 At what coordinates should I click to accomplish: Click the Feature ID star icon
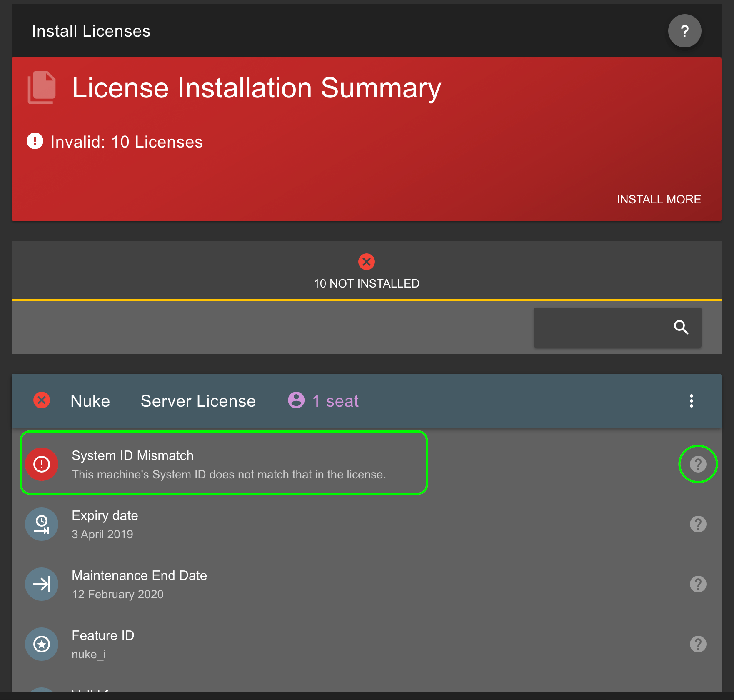coord(42,644)
